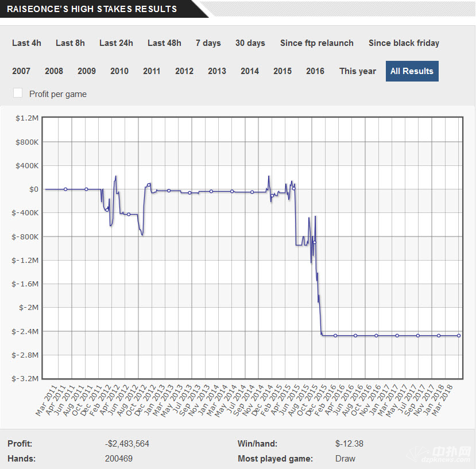Click the profit value -$2,483,564

pyautogui.click(x=127, y=444)
